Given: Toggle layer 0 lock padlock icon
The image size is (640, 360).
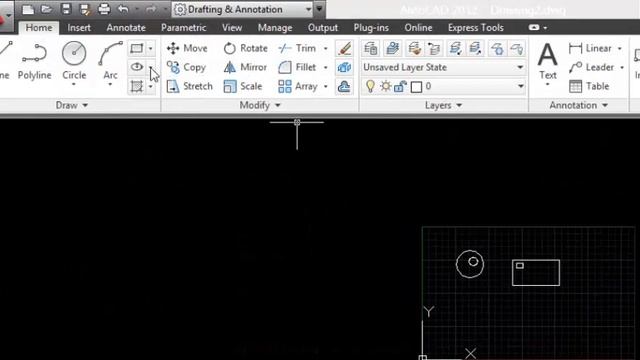Looking at the screenshot, I should [400, 86].
